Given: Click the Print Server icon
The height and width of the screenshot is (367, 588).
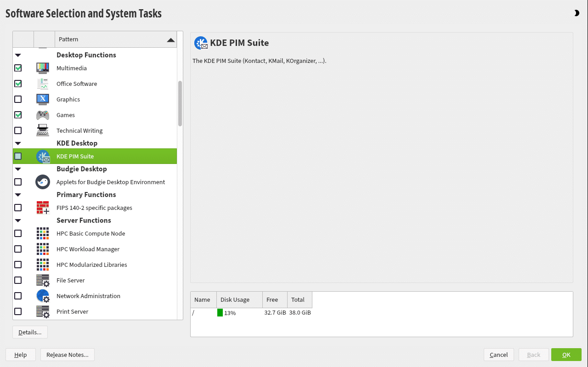Looking at the screenshot, I should click(x=43, y=311).
